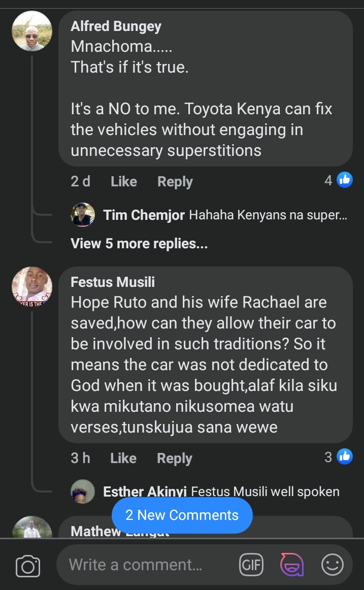Click the like reaction icon on Alfred's comment
364x590 pixels.
(x=345, y=180)
